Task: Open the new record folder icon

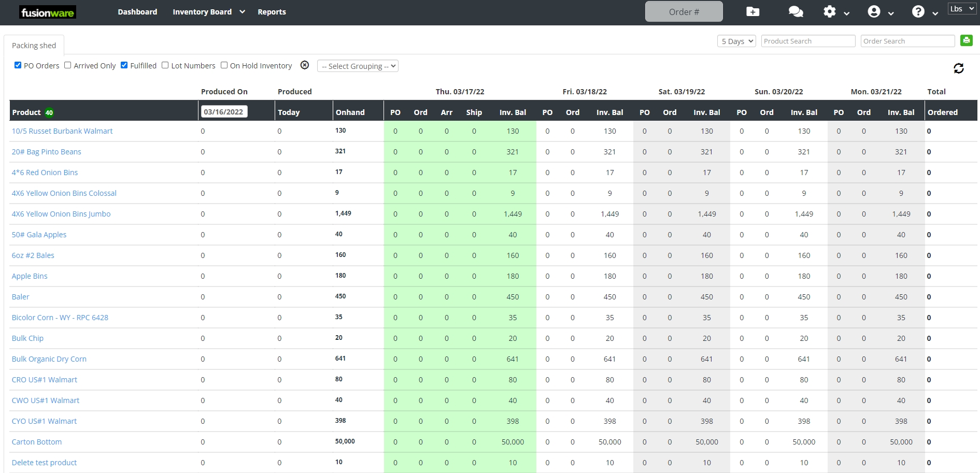Action: pos(752,11)
